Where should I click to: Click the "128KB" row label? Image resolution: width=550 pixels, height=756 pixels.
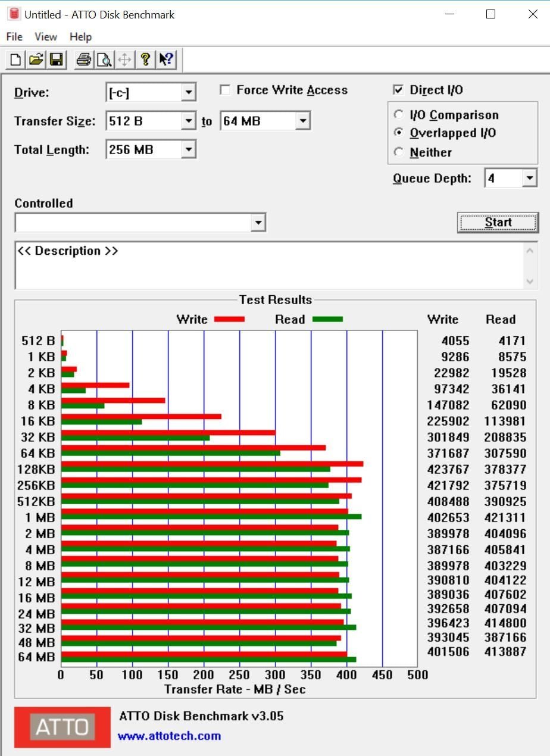(36, 470)
